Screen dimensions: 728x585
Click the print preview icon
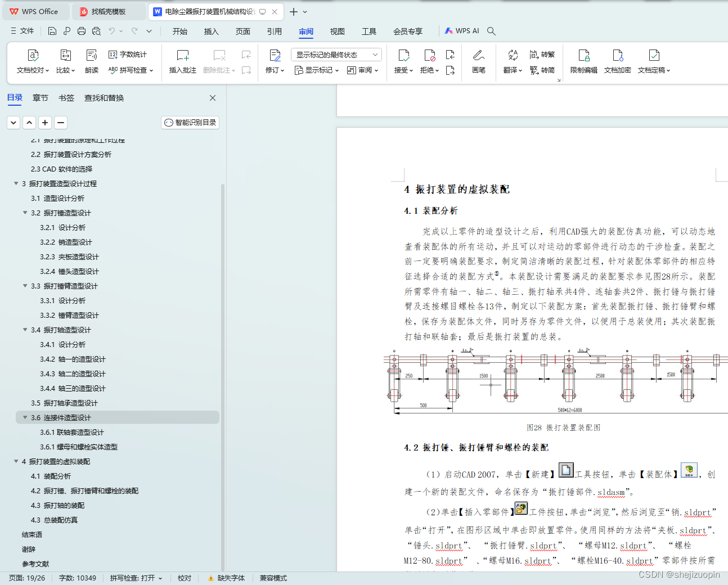(96, 31)
